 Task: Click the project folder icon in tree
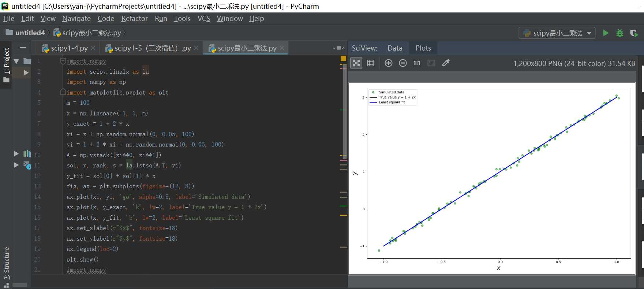(27, 61)
